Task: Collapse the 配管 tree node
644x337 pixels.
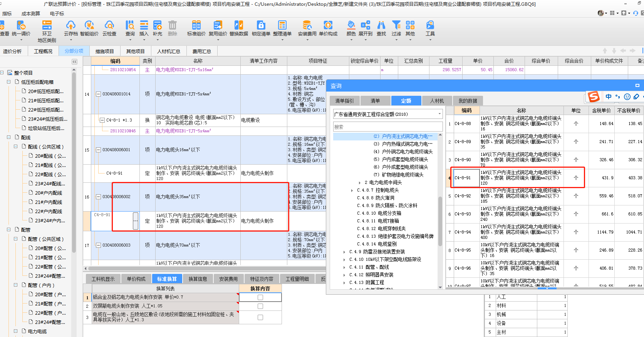Action: (x=8, y=230)
